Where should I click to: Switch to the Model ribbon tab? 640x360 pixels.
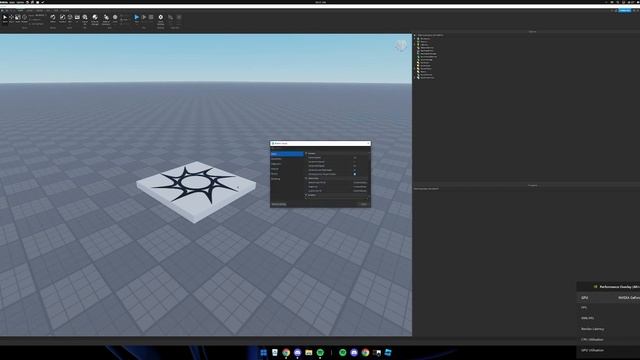click(29, 10)
